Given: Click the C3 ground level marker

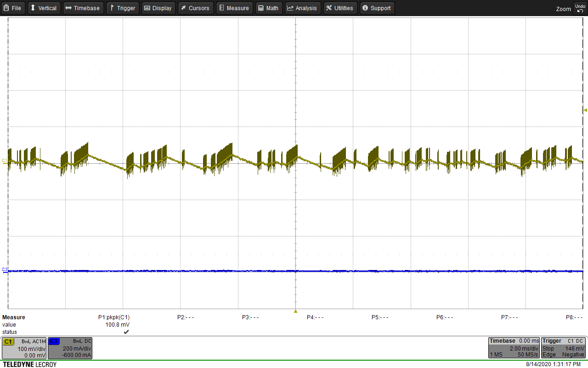Looking at the screenshot, I should coord(5,270).
